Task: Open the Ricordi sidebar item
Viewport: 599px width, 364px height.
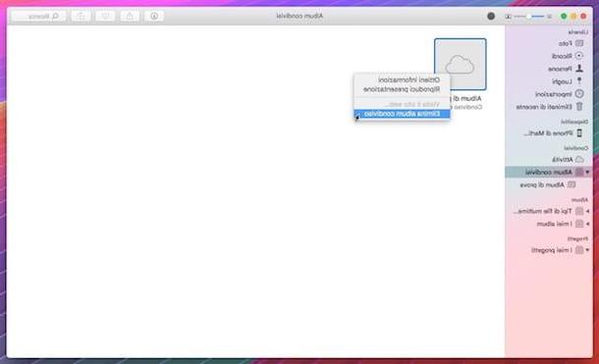Action: pos(568,56)
